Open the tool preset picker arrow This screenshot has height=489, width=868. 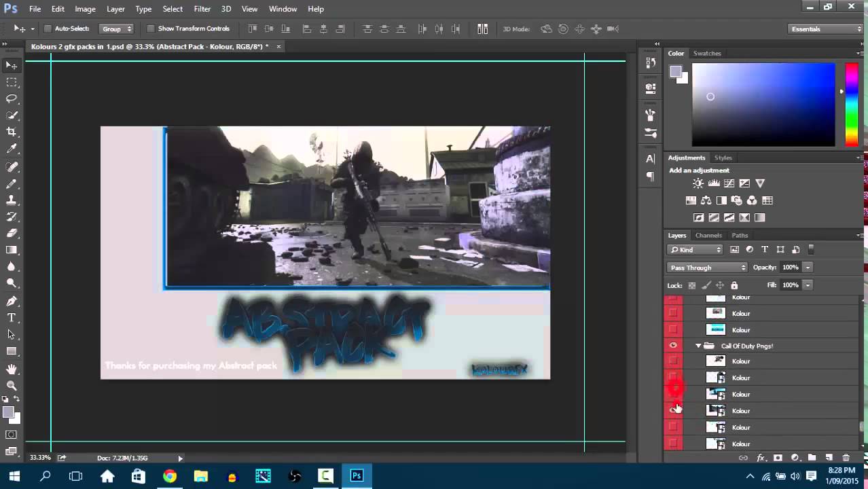pos(32,29)
